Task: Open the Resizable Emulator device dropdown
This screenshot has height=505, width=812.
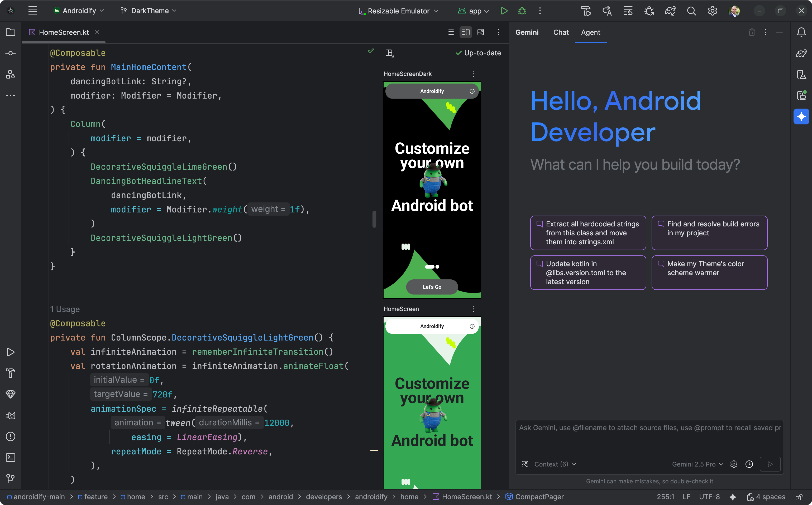Action: pyautogui.click(x=398, y=11)
